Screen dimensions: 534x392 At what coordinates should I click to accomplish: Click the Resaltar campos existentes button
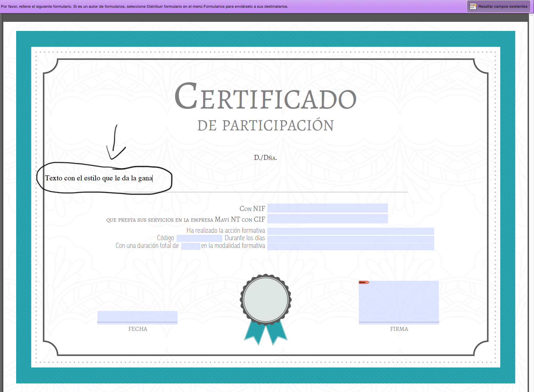(x=498, y=6)
